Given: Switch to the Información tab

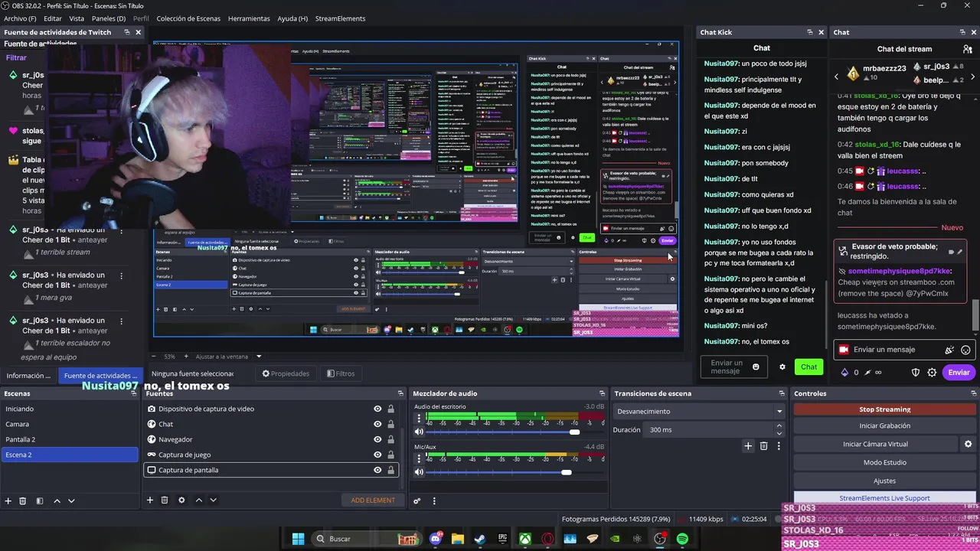Looking at the screenshot, I should 28,375.
